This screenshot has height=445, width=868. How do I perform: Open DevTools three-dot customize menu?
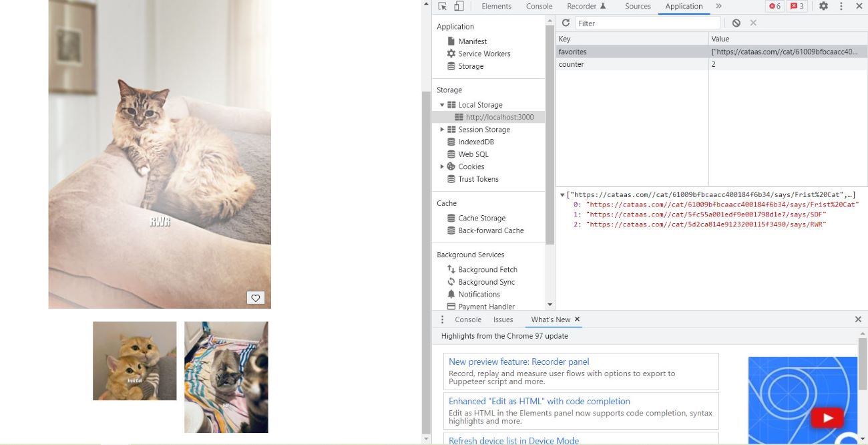[x=841, y=6]
